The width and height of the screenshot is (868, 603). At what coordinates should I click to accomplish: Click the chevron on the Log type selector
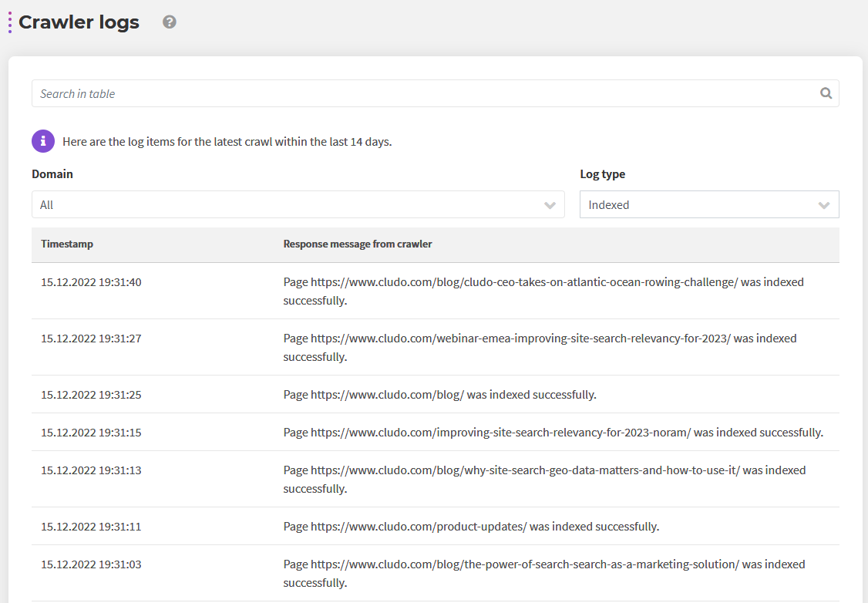click(x=824, y=204)
